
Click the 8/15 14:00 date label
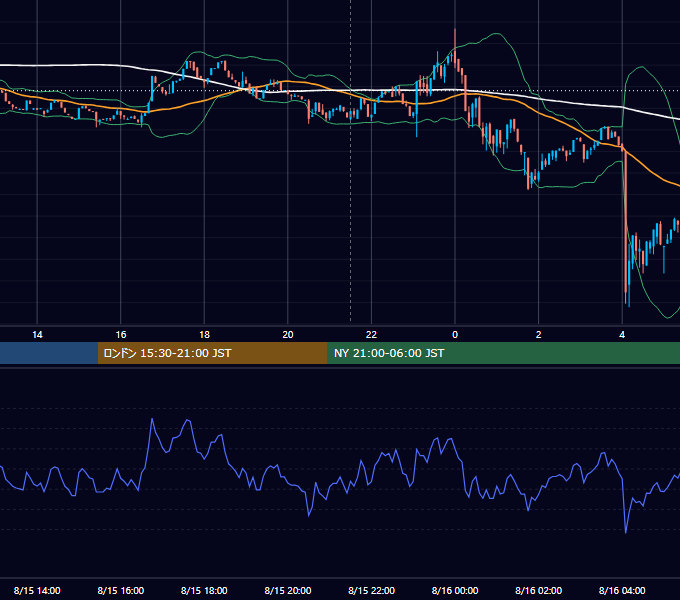click(37, 590)
